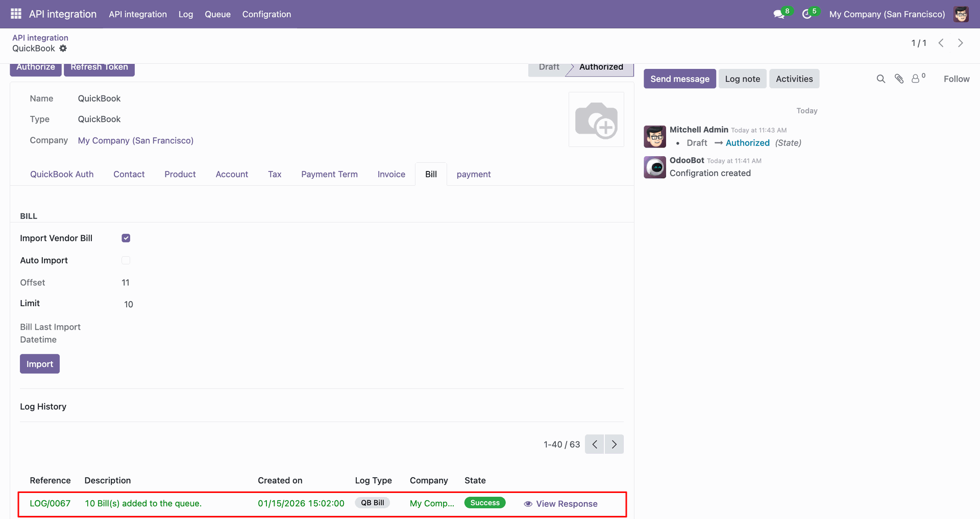The width and height of the screenshot is (980, 519).
Task: Go to previous record with left chevron
Action: pyautogui.click(x=941, y=43)
